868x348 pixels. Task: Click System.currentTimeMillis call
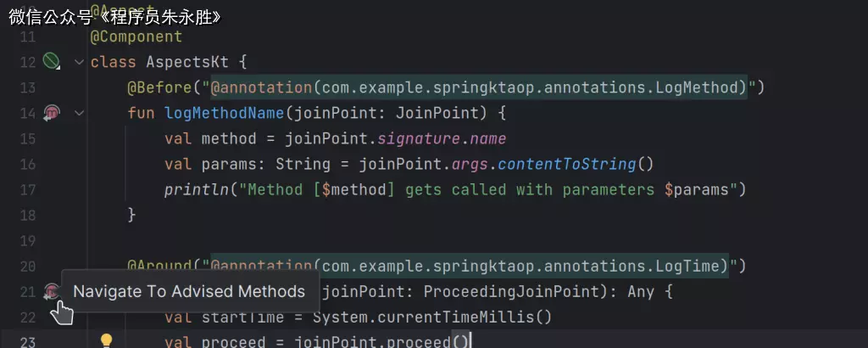(x=432, y=317)
